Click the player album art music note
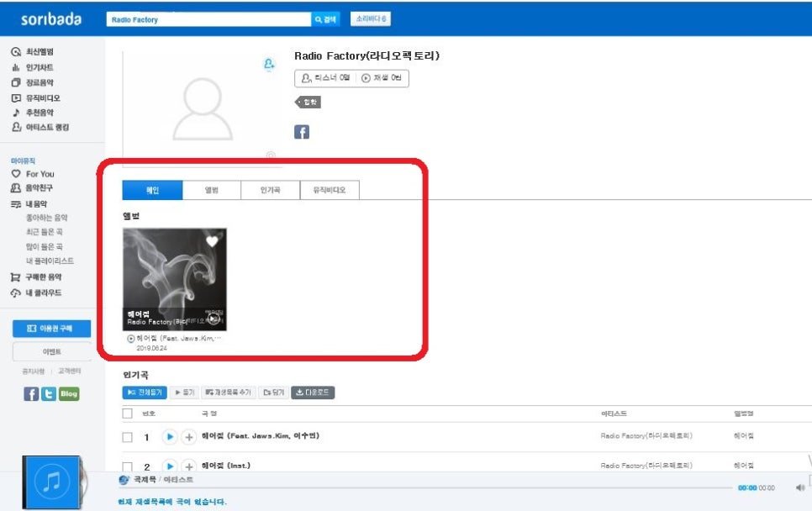Screen dimensions: 812x511 tap(51, 482)
